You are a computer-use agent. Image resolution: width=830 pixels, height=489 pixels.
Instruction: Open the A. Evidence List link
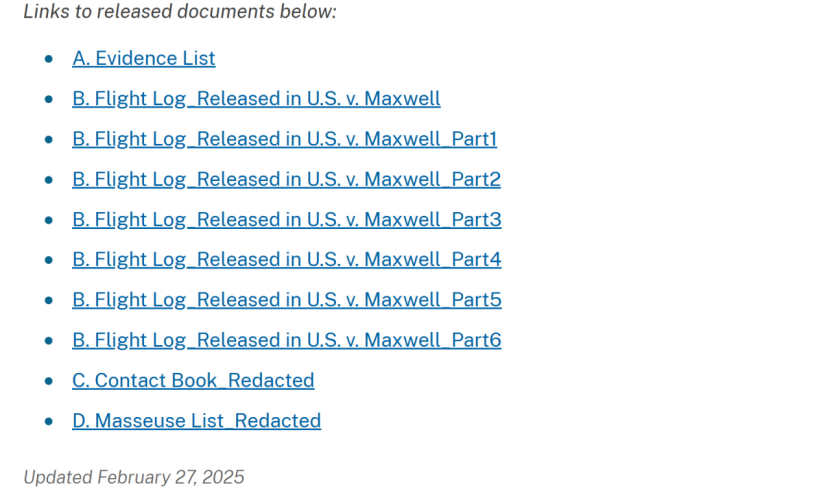pos(143,58)
